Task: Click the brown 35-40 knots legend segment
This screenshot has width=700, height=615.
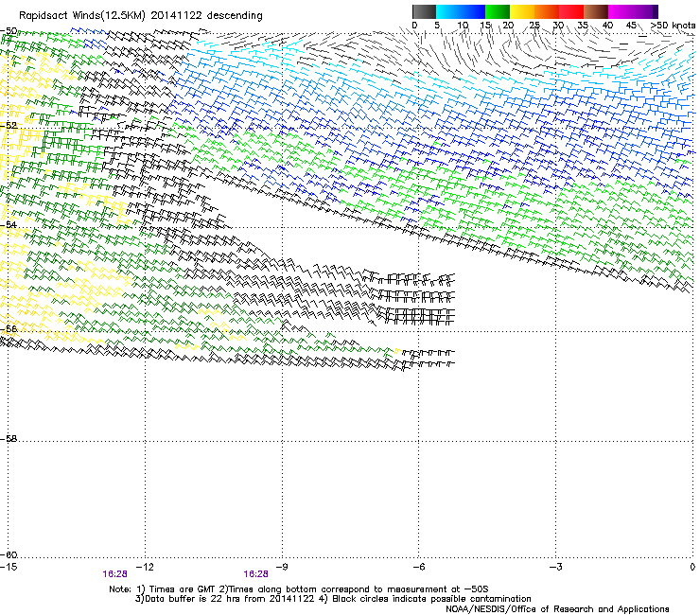Action: [596, 11]
